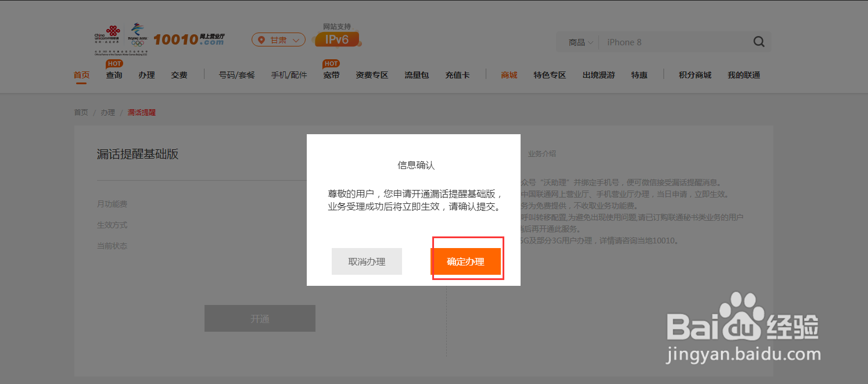Click the Beijing 2022 Olympic logo
The height and width of the screenshot is (384, 868).
(139, 35)
